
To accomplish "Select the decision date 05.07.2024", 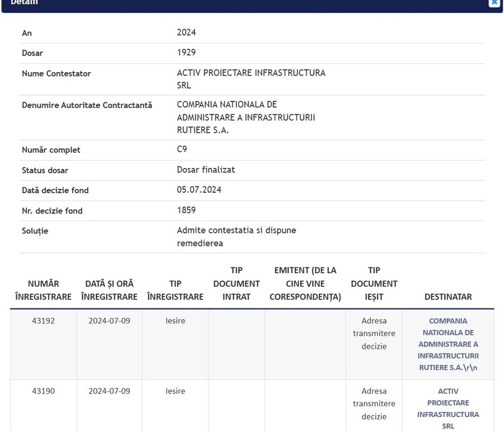I will 199,190.
